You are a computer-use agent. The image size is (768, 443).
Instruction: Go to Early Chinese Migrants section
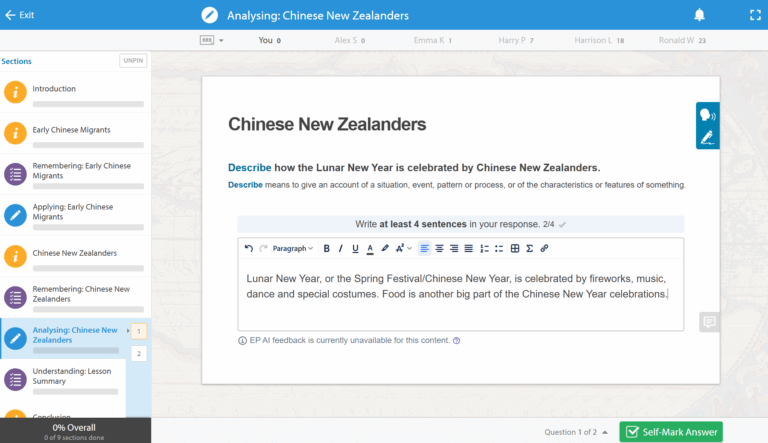[71, 130]
